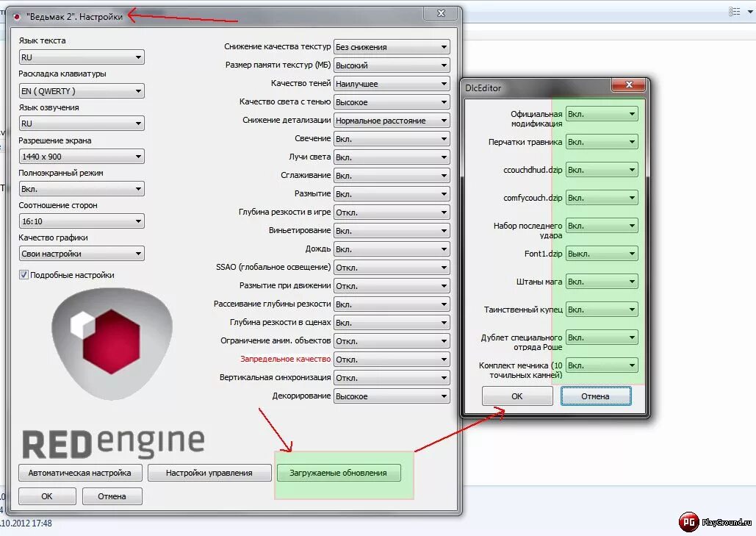The image size is (756, 536).
Task: Confirm settings with OK in the Witcher 2 window
Action: tap(47, 496)
